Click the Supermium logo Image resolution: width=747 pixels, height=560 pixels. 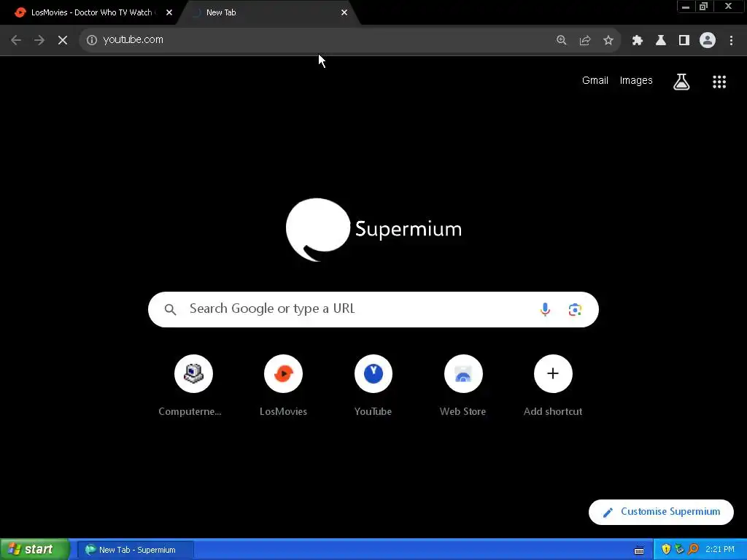click(373, 230)
